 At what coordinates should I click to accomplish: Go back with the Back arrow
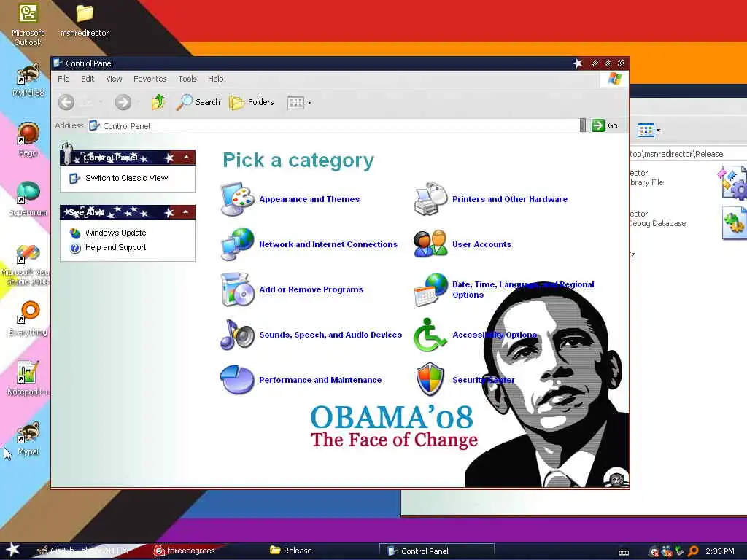[x=66, y=102]
